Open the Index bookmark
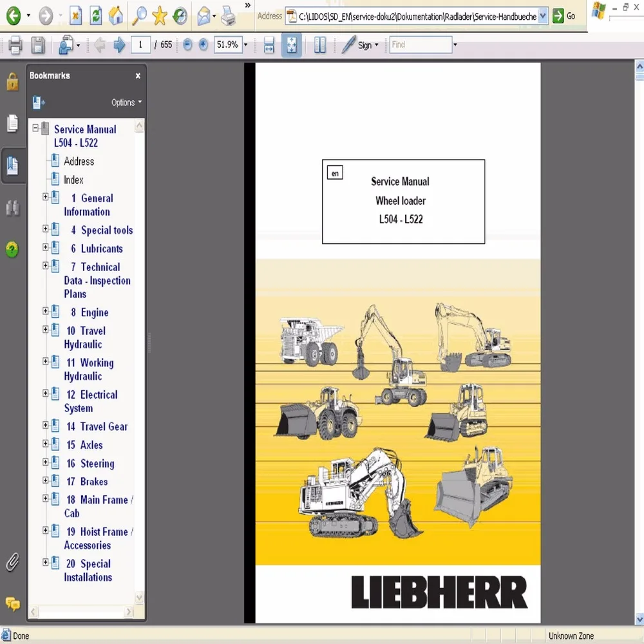Image resolution: width=644 pixels, height=644 pixels. coord(73,180)
